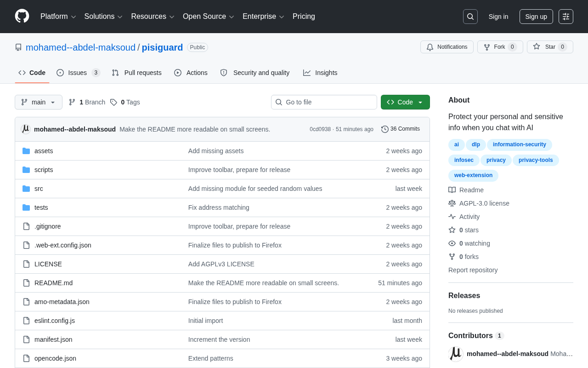588x368 pixels.
Task: Click the contributor avatar in sidebar
Action: [x=456, y=354]
